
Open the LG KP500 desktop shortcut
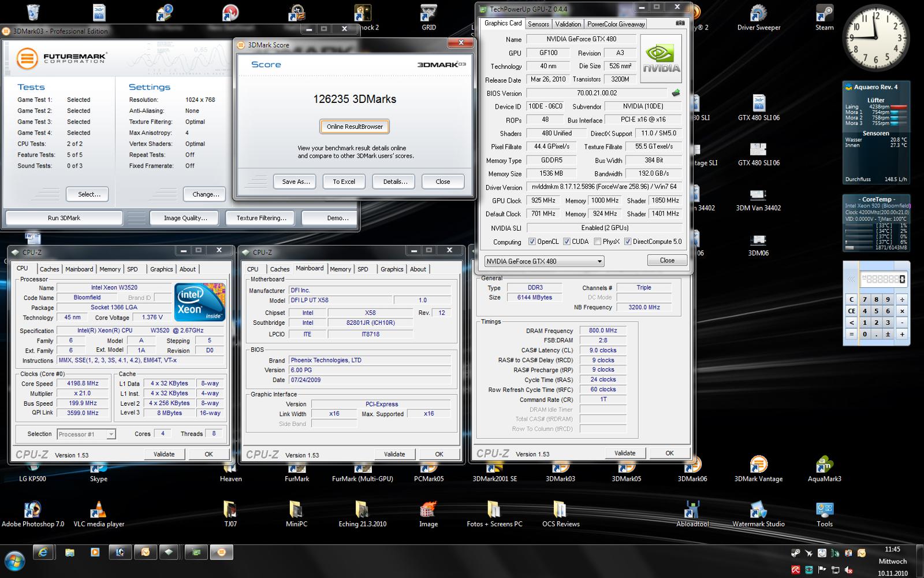[32, 473]
